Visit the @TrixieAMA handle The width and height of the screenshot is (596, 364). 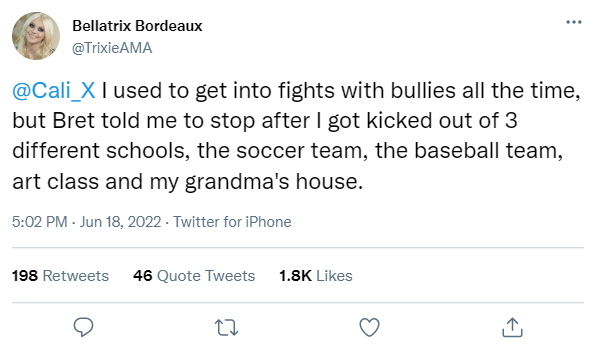(x=112, y=48)
